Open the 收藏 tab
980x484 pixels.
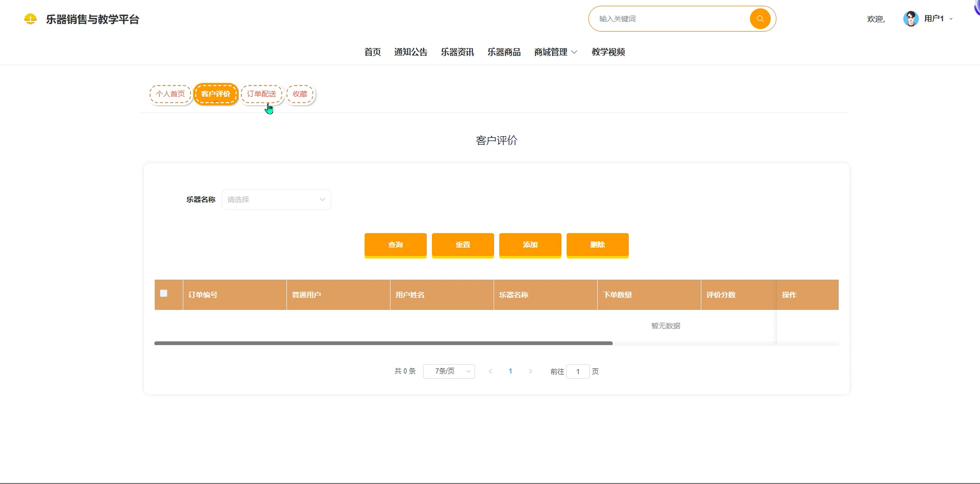(x=300, y=94)
